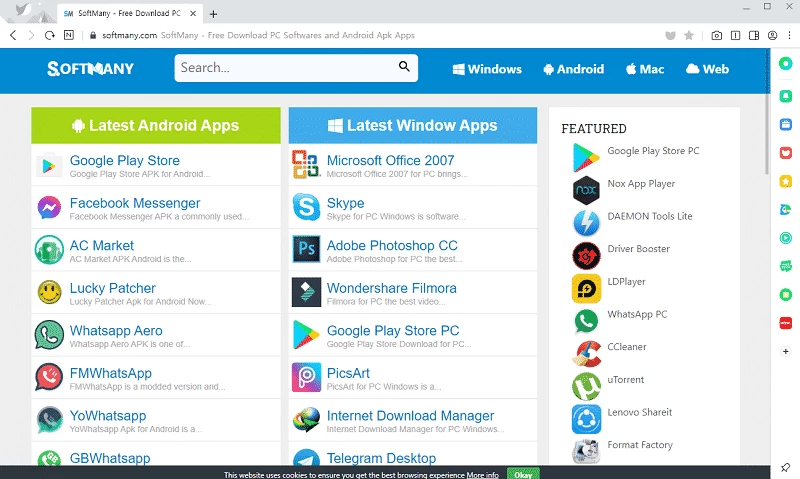The width and height of the screenshot is (800, 479).
Task: Click the search magnifier icon
Action: tap(404, 67)
